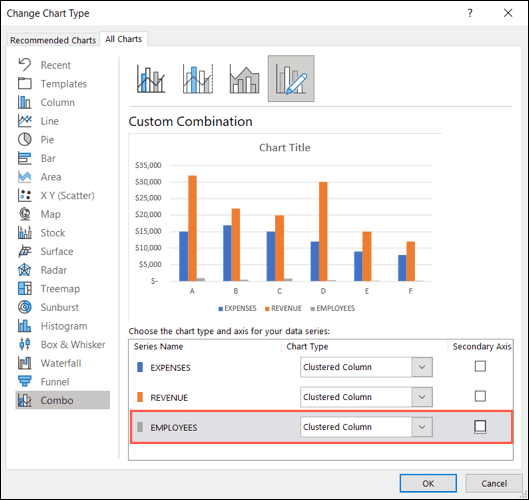Expand EMPLOYEES chart type dropdown
529x500 pixels.
click(x=422, y=427)
